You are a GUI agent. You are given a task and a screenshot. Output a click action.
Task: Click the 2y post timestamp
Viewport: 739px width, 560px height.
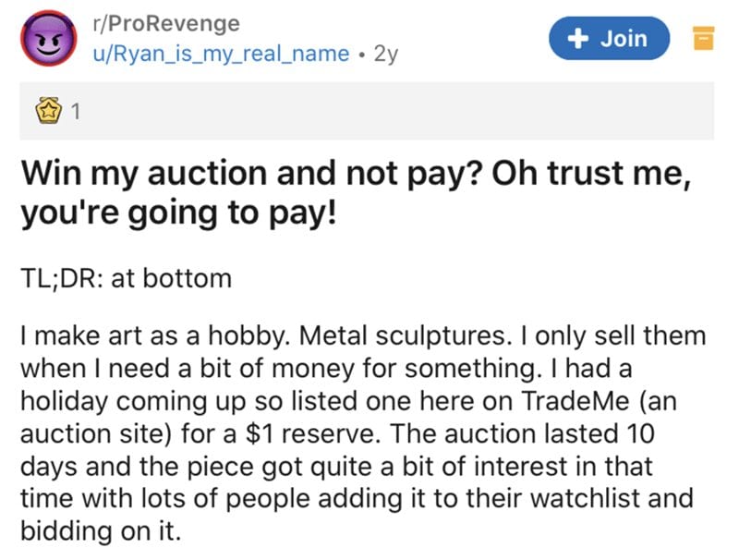pyautogui.click(x=386, y=55)
